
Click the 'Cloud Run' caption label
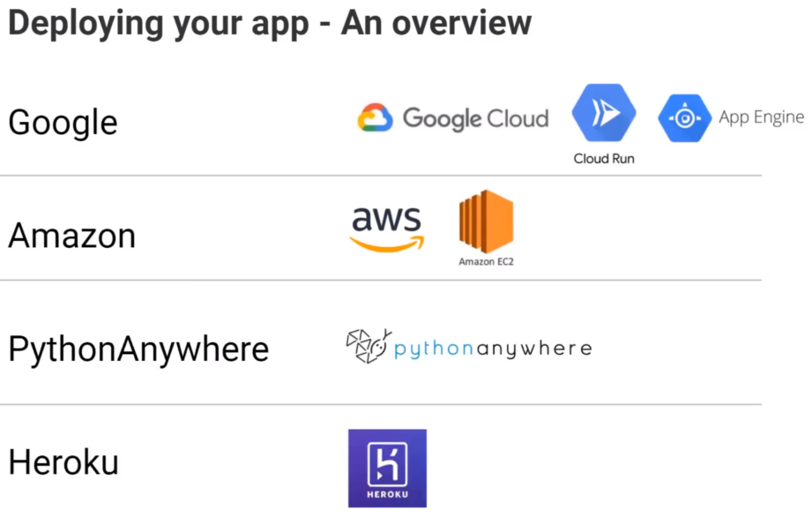(604, 159)
